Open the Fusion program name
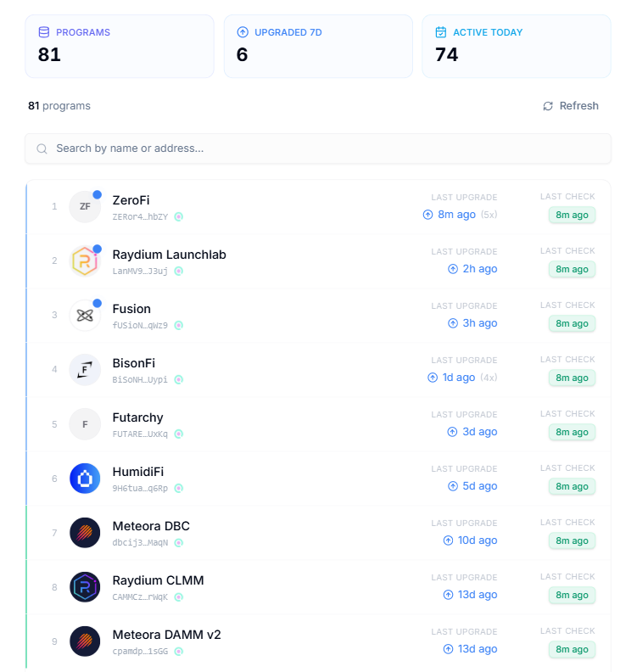This screenshot has width=637, height=672. click(131, 309)
